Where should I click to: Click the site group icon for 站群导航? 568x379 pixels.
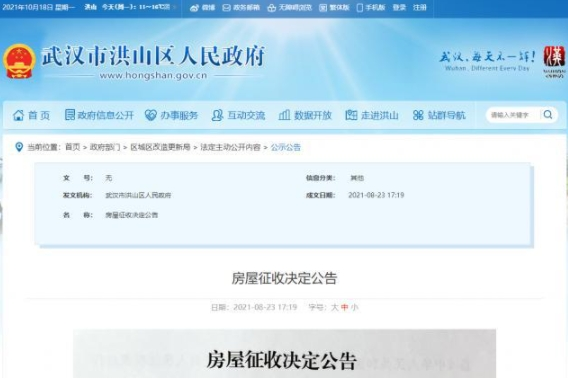418,115
